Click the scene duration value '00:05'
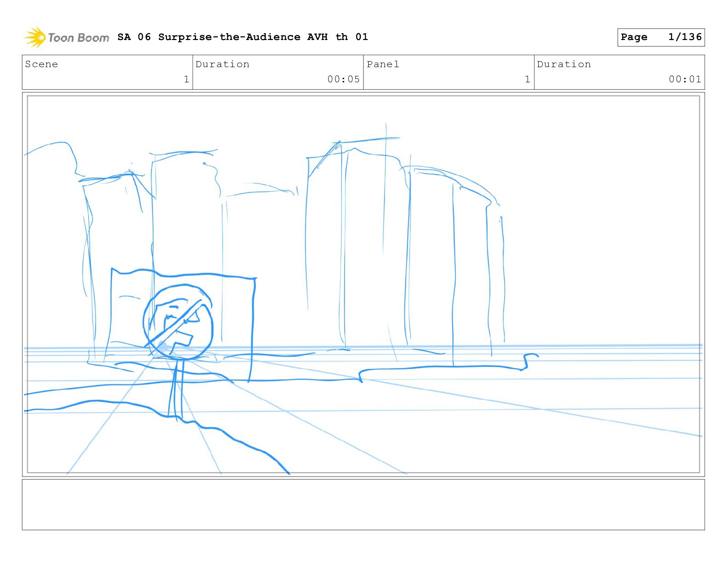Screen dimensions: 728x563 click(x=343, y=79)
